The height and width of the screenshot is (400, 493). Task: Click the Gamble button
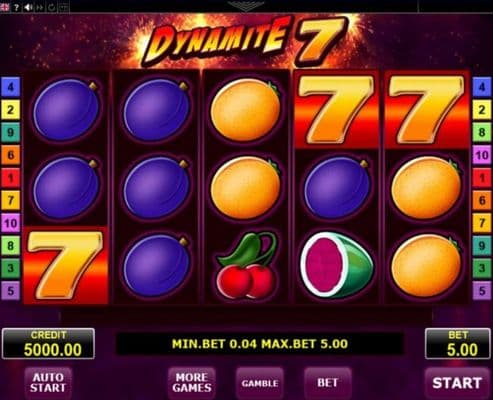tap(260, 383)
